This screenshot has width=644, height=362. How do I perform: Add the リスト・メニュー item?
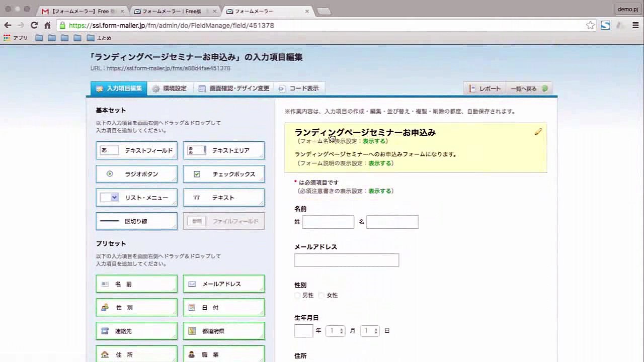(x=137, y=198)
